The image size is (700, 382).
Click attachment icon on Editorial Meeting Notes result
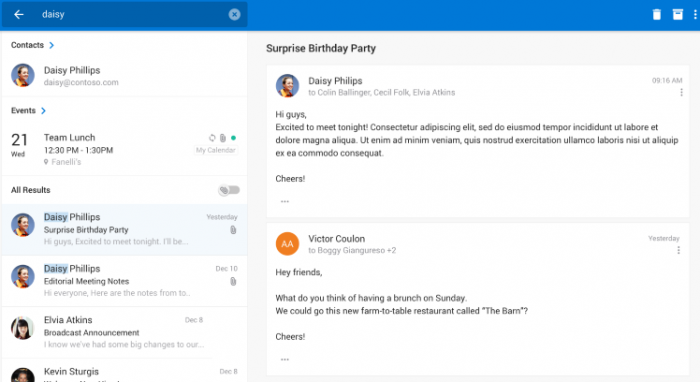(x=233, y=282)
